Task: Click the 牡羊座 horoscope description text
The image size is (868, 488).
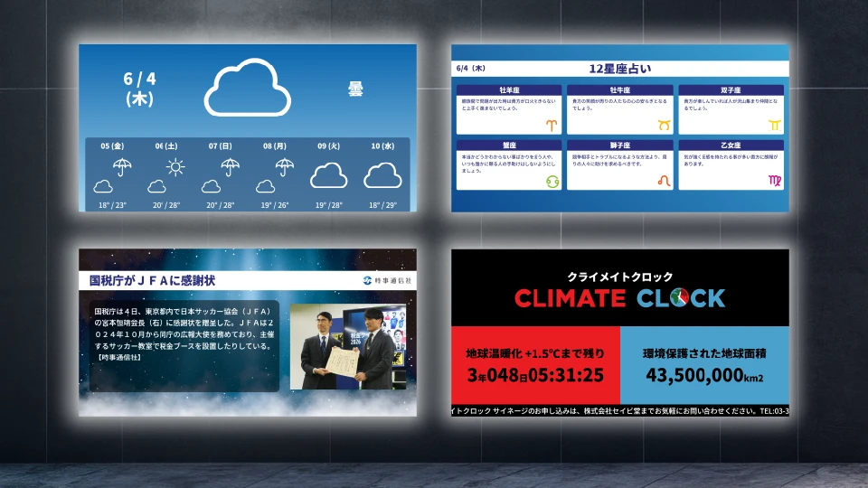Action: (x=509, y=105)
